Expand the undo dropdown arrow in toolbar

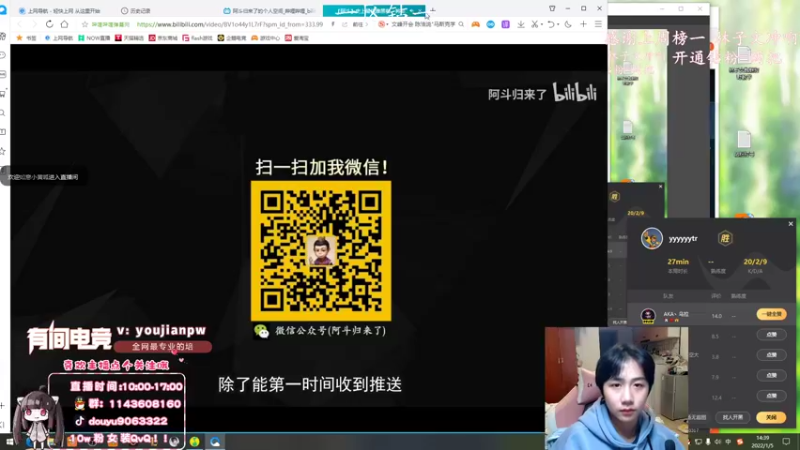pyautogui.click(x=558, y=24)
